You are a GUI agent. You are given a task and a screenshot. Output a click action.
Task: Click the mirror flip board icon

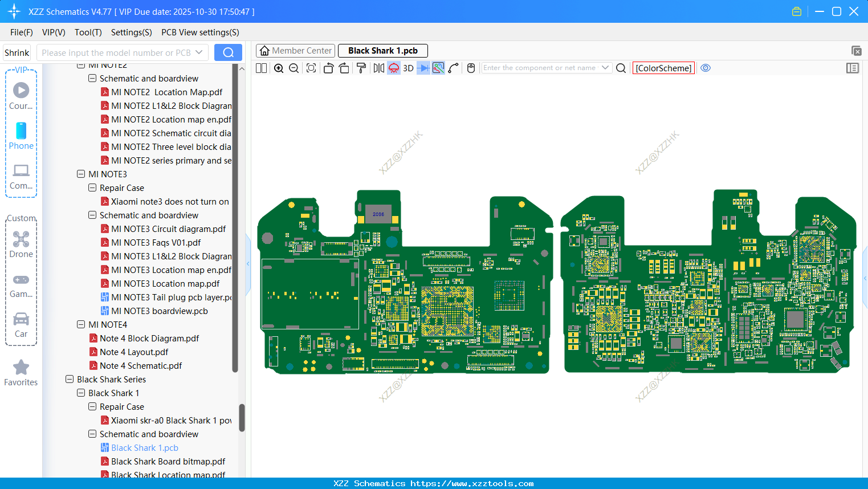378,68
